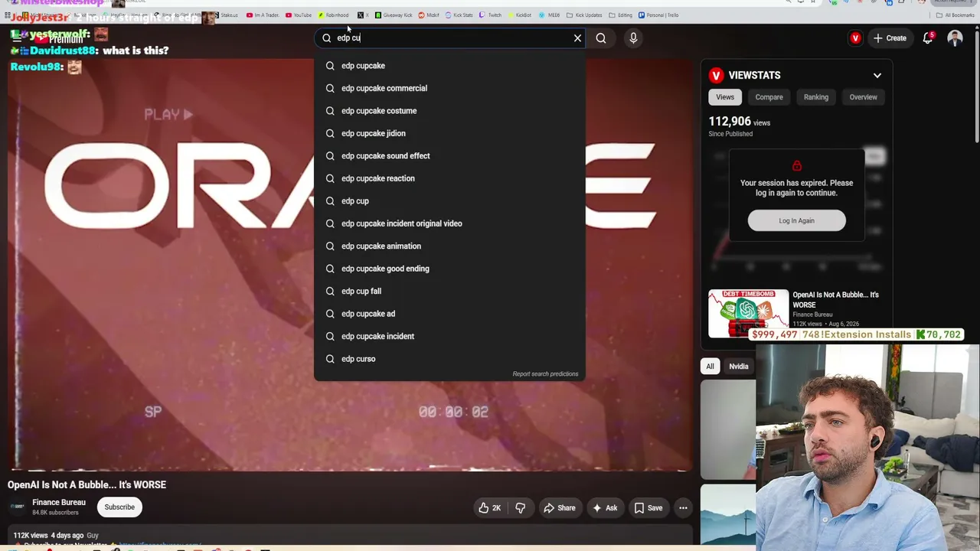Open 'Report search predictions' link
Screen dimensions: 980x551
(545, 374)
